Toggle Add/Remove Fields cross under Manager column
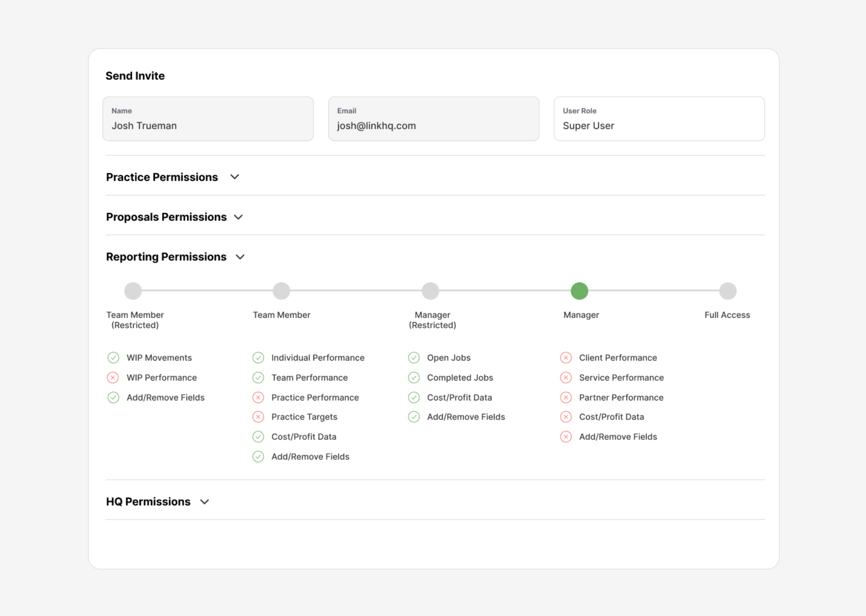 566,436
